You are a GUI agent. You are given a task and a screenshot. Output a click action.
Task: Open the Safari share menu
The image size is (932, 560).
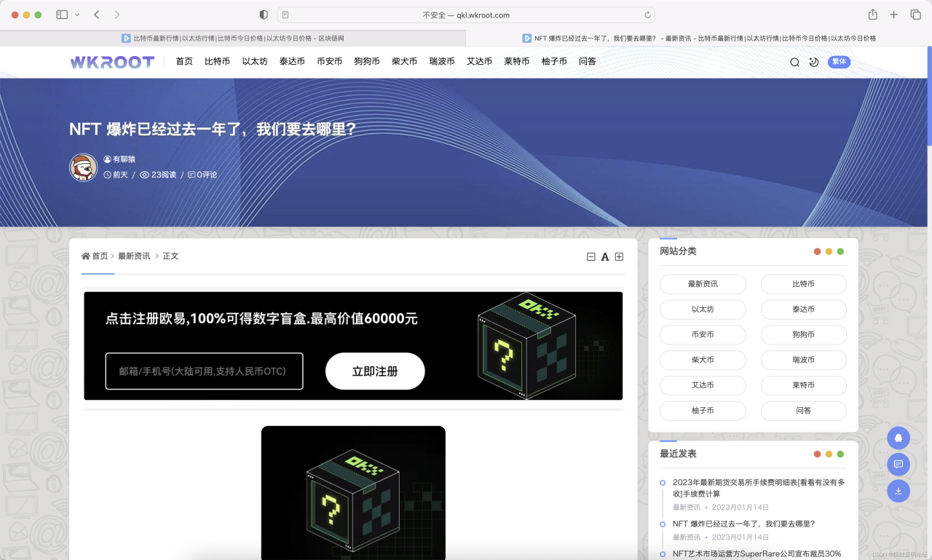point(873,15)
